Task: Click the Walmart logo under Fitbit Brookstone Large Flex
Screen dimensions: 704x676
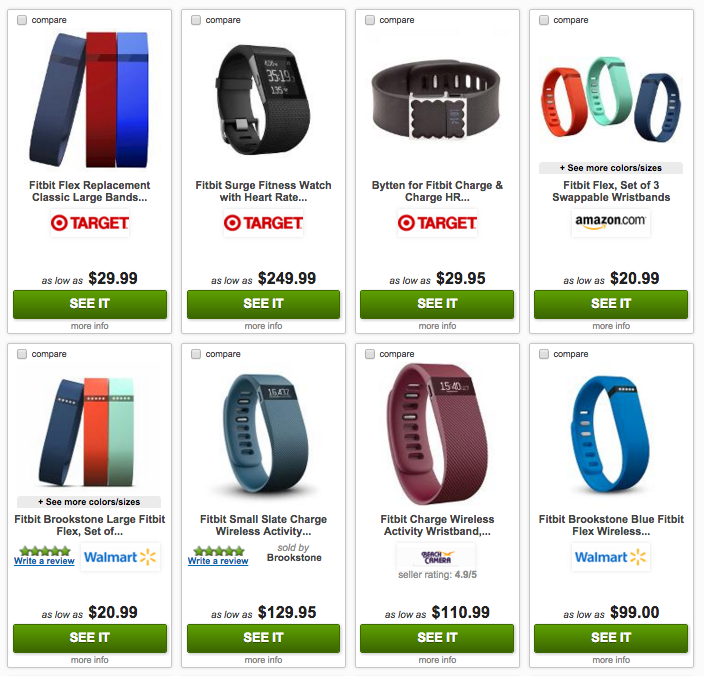Action: click(x=120, y=557)
